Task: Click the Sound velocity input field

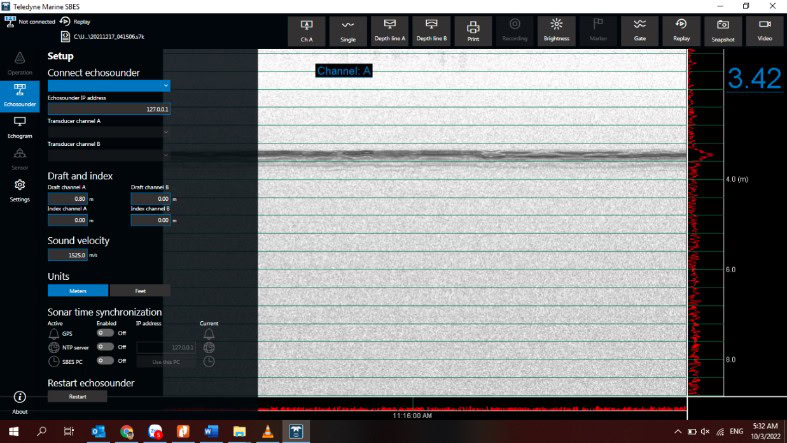Action: 68,255
